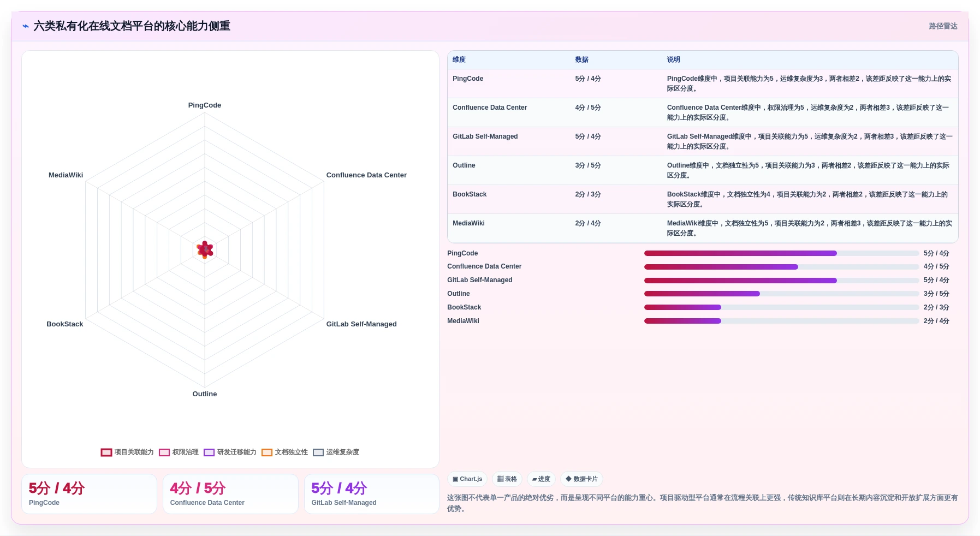The width and height of the screenshot is (980, 536).
Task: Toggle the 文档独立性 legend swatch
Action: [267, 452]
